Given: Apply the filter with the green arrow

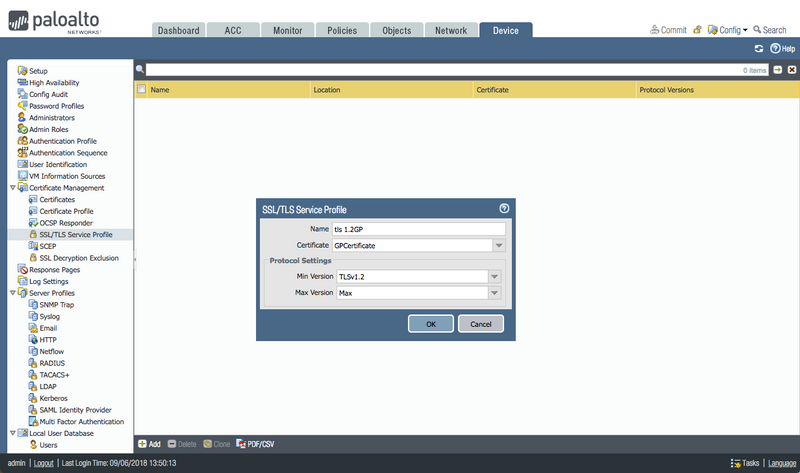Looking at the screenshot, I should point(778,70).
